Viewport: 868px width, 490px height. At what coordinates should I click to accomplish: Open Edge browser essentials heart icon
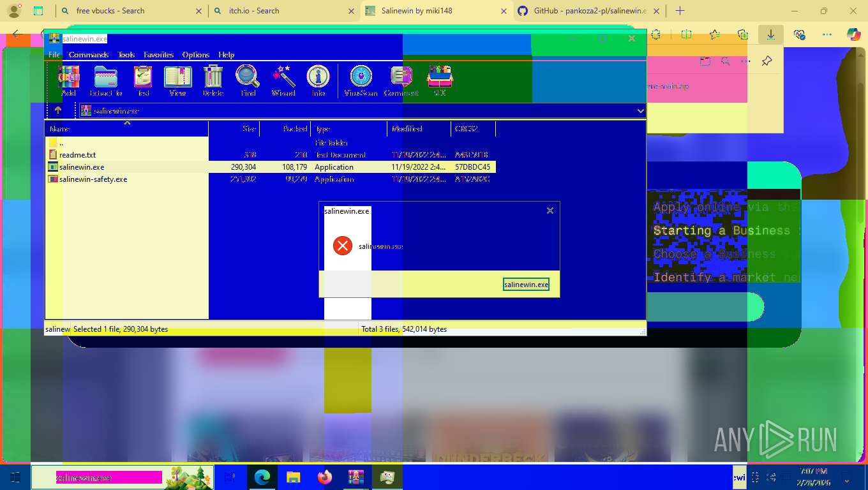pos(799,34)
